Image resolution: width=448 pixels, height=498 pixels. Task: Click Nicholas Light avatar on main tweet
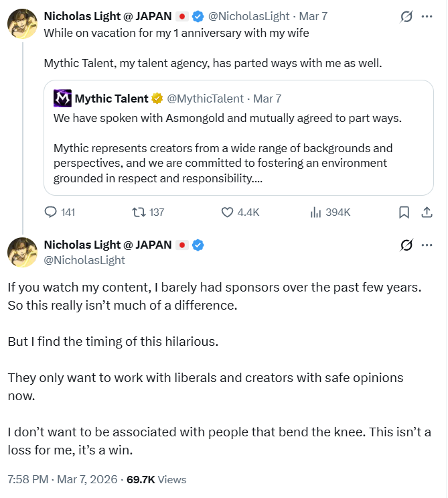point(22,253)
